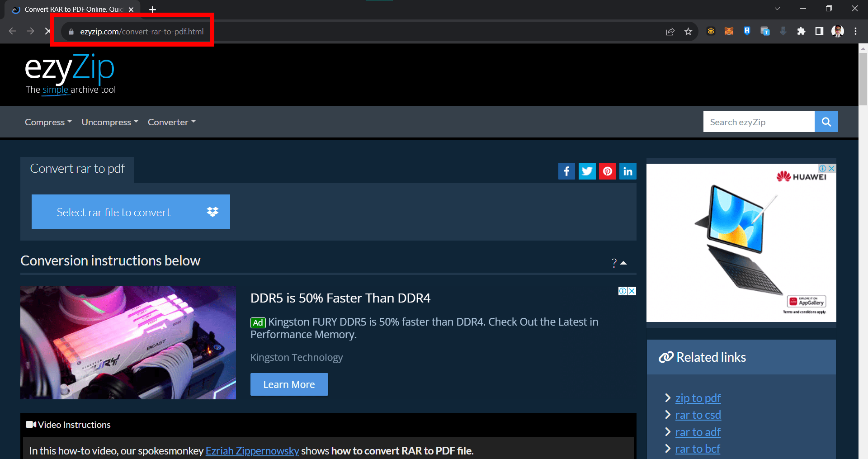Click the Search ezyZip input field

tap(759, 122)
